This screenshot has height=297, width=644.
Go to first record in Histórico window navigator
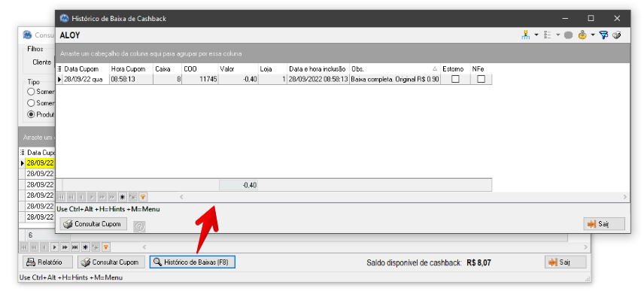(x=60, y=197)
